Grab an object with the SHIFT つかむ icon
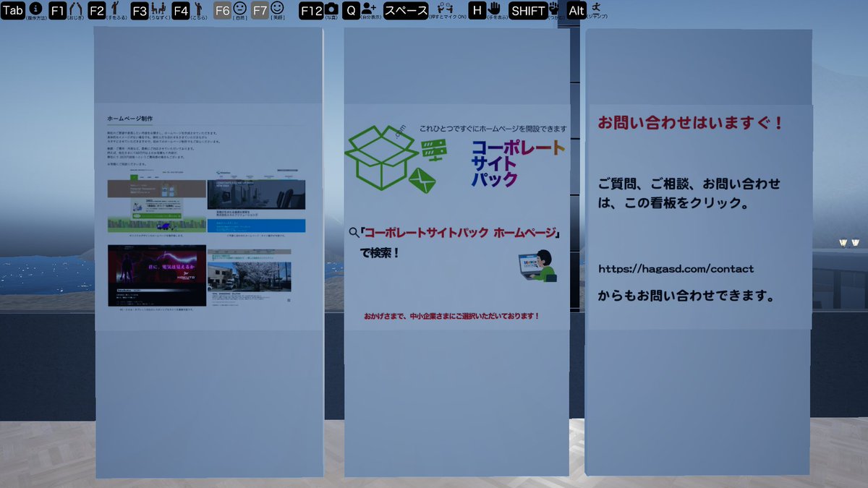The height and width of the screenshot is (488, 868). pos(527,10)
